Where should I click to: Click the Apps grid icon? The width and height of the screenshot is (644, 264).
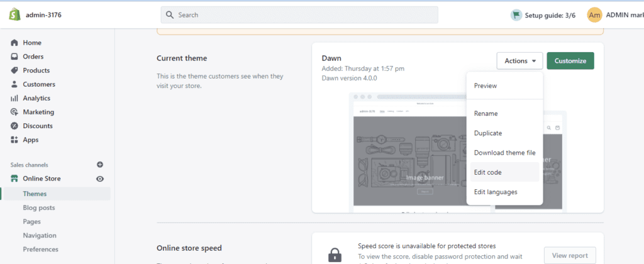(14, 140)
